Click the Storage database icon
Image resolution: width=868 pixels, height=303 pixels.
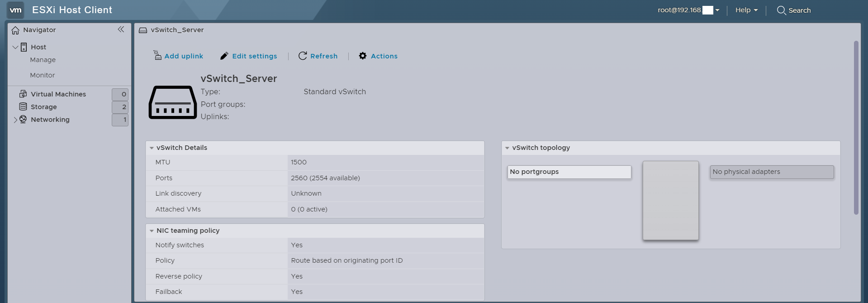tap(23, 106)
